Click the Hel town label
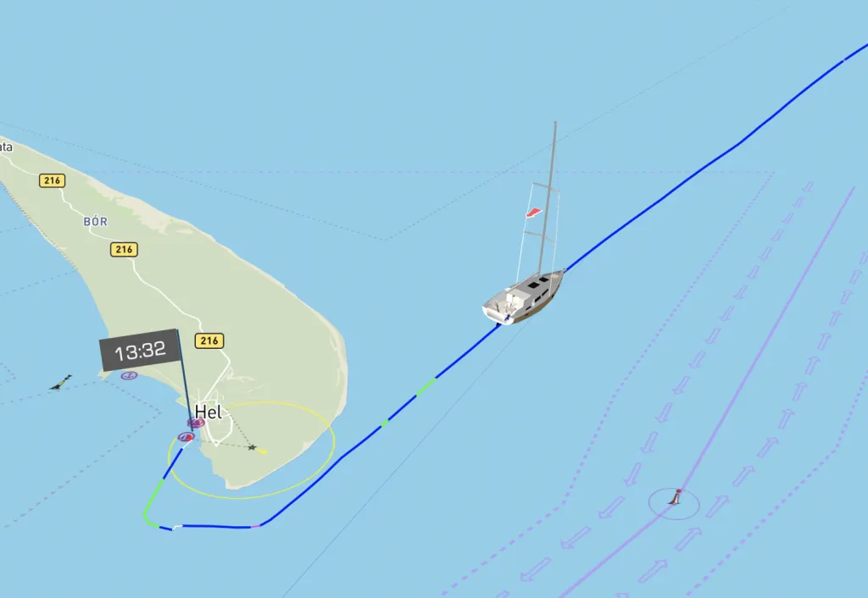The width and height of the screenshot is (868, 598). pyautogui.click(x=209, y=413)
